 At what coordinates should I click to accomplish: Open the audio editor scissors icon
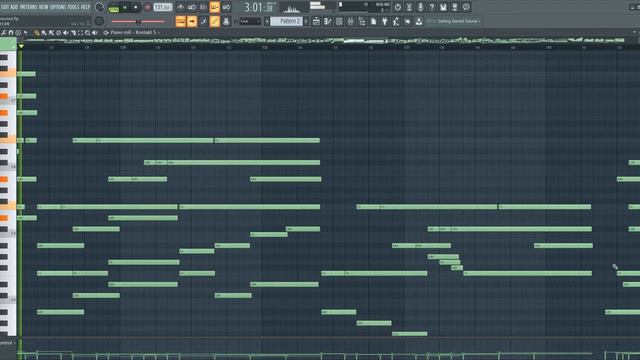(409, 7)
